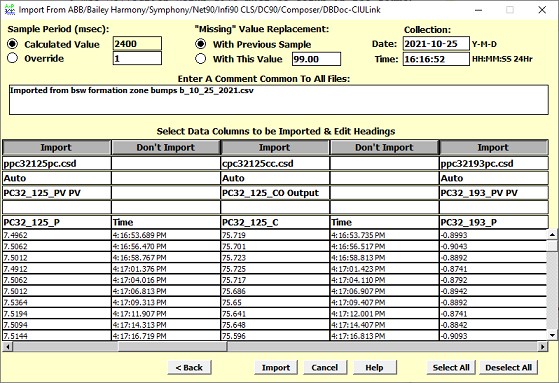Click the Calculated Value field showing 2400
The image size is (559, 383).
137,44
